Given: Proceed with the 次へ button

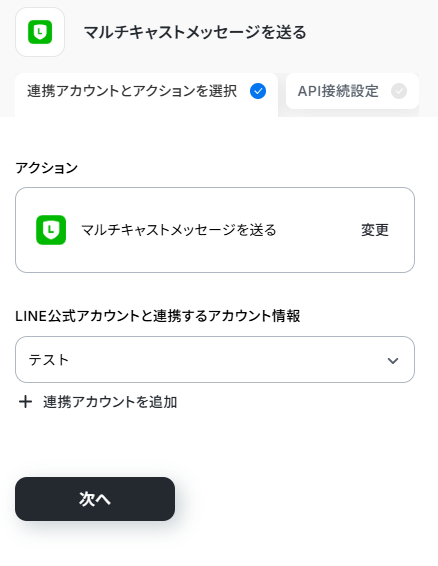Looking at the screenshot, I should pyautogui.click(x=95, y=499).
